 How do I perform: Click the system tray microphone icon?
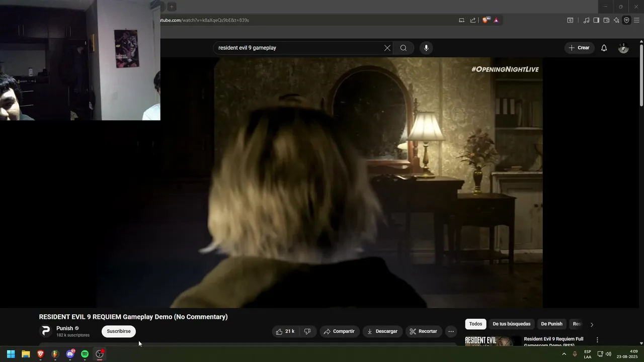tap(575, 354)
